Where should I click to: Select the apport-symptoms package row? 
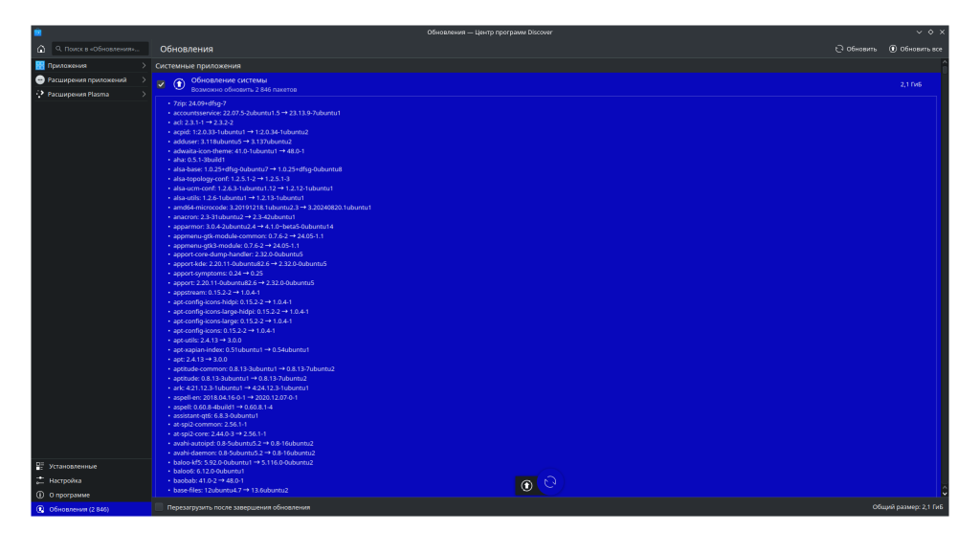click(x=218, y=273)
